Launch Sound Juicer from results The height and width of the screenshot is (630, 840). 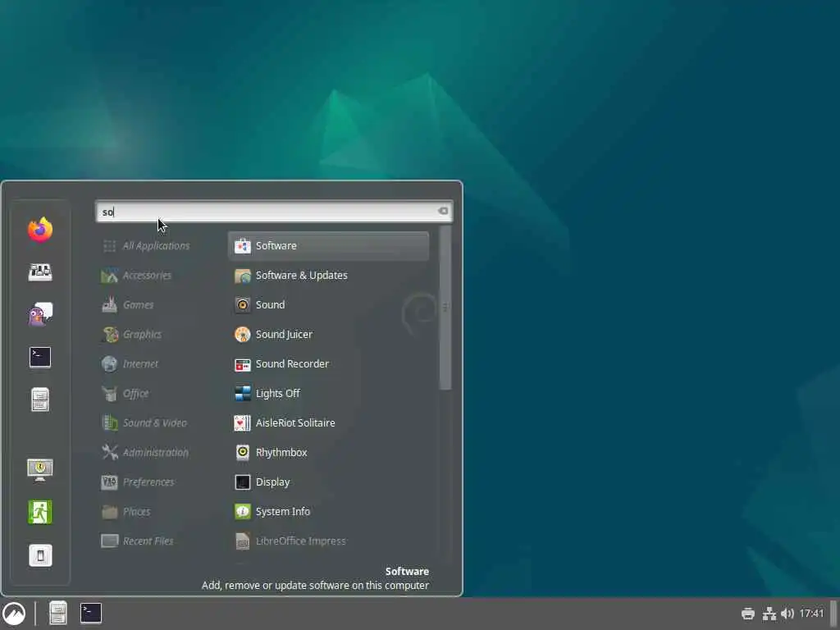328,335
